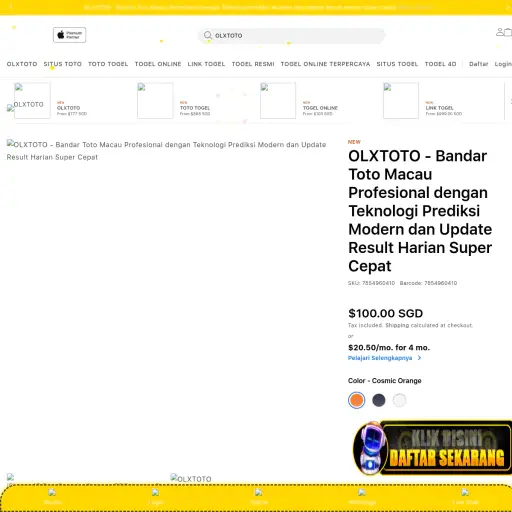
Task: Click the Daftar link in navigation
Action: click(479, 64)
